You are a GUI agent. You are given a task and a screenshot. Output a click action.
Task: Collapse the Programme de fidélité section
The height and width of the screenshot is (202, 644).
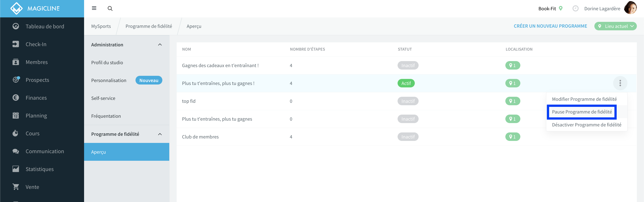pos(160,134)
